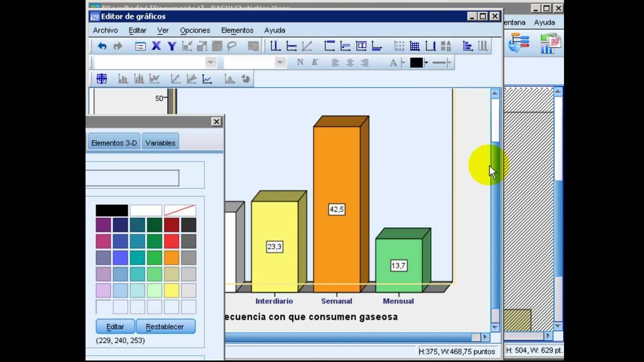Align text center
Viewport: 644px width, 362px height.
[350, 63]
